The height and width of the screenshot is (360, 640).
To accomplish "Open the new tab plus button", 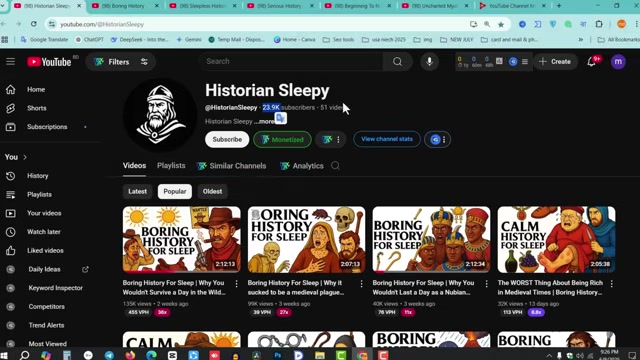I will (559, 6).
